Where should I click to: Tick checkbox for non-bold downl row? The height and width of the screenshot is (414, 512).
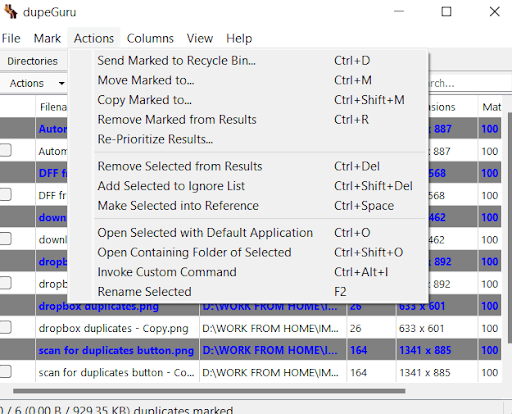[5, 239]
